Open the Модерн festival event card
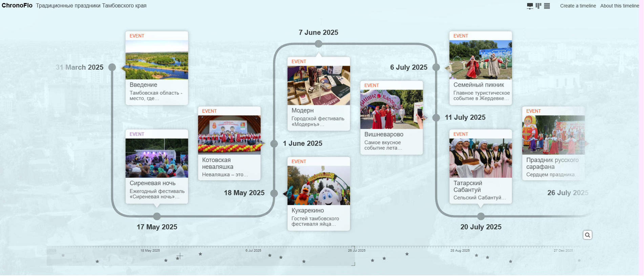Screen dimensions: 644x277 click(x=318, y=111)
